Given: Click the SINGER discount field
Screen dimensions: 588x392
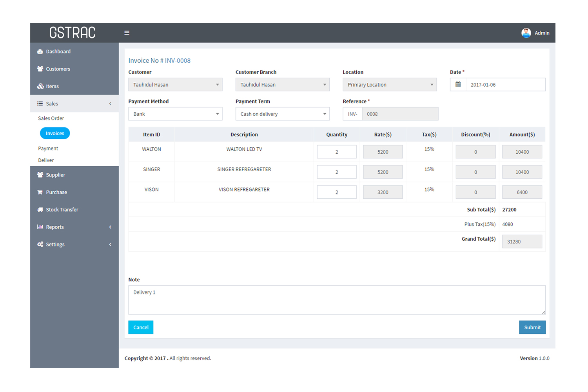Looking at the screenshot, I should [x=476, y=172].
